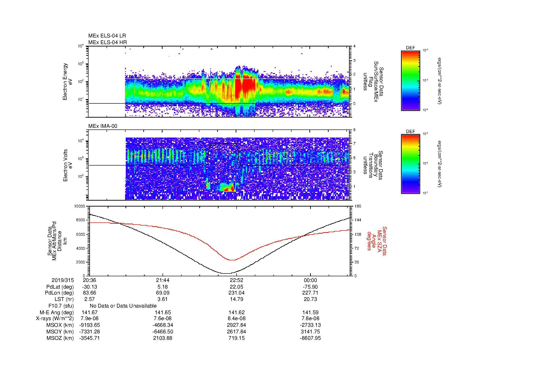
Task: Click the time tick '20:36'
Action: tap(89, 280)
